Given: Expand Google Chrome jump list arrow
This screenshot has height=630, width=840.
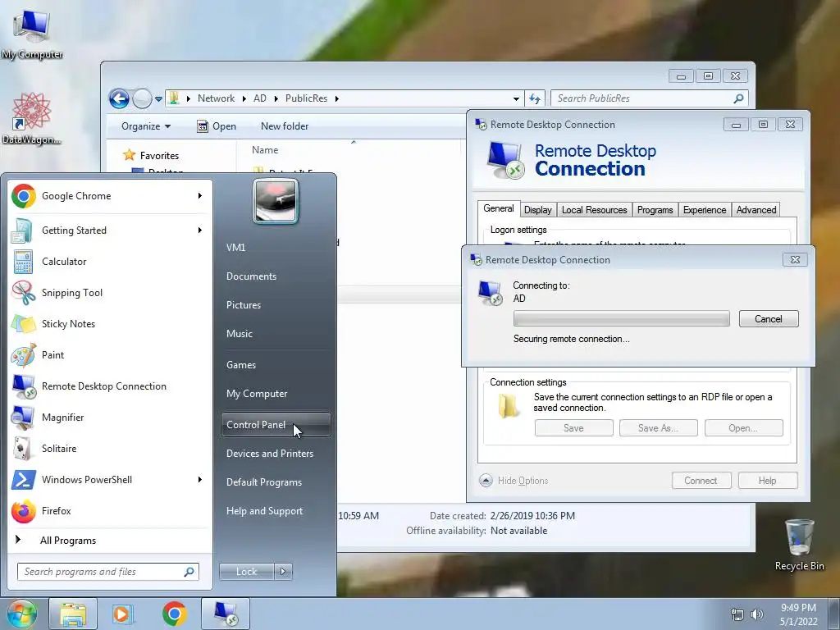Looking at the screenshot, I should pos(200,196).
